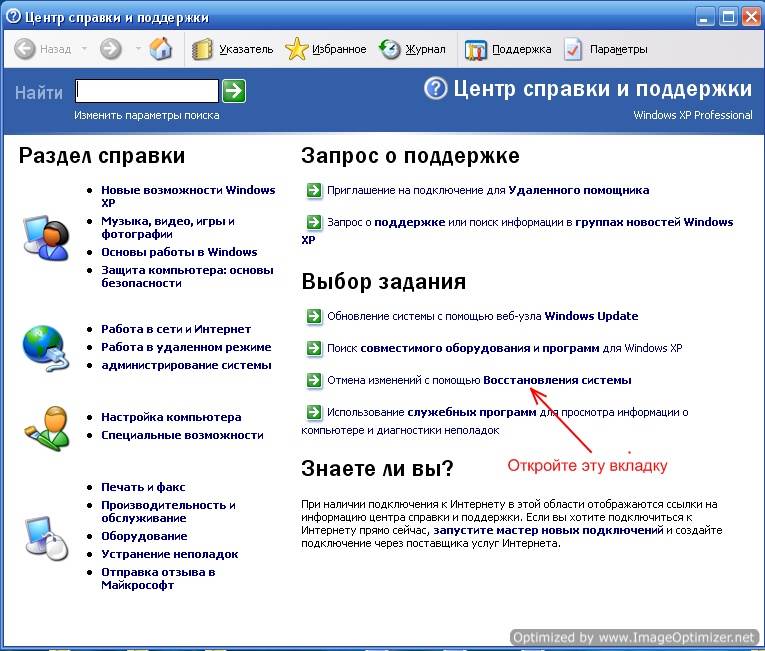Click the globe network section icon

[x=46, y=348]
